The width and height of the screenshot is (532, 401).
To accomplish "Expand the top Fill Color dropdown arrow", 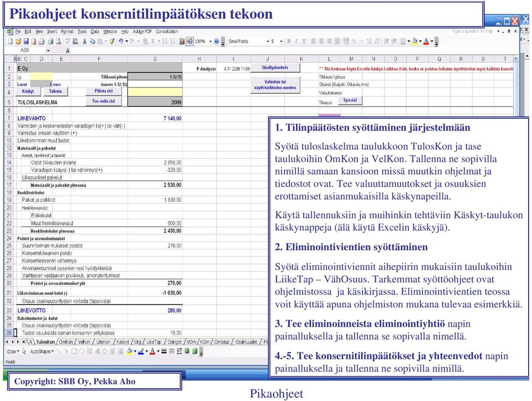I will pos(420,41).
